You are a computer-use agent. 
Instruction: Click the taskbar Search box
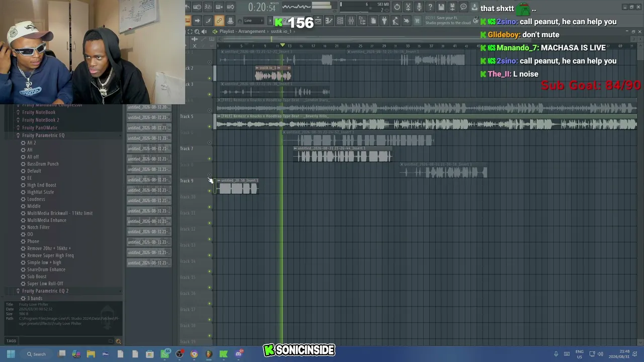click(37, 354)
